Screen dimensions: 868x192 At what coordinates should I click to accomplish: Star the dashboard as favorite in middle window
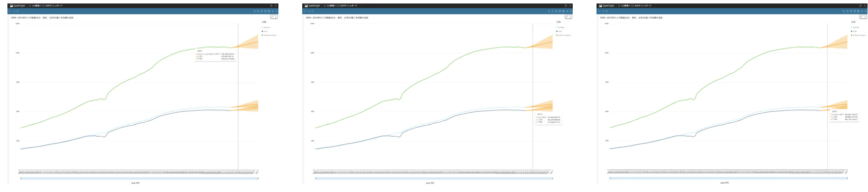[x=325, y=5]
